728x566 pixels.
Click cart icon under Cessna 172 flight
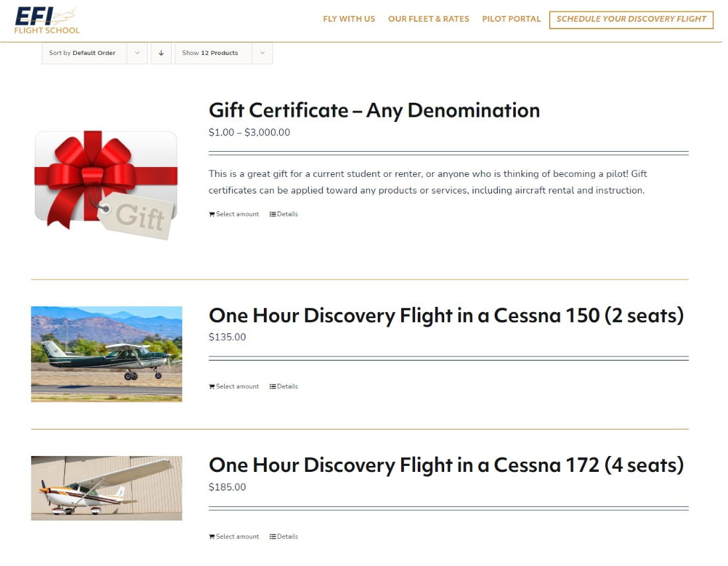coord(212,537)
